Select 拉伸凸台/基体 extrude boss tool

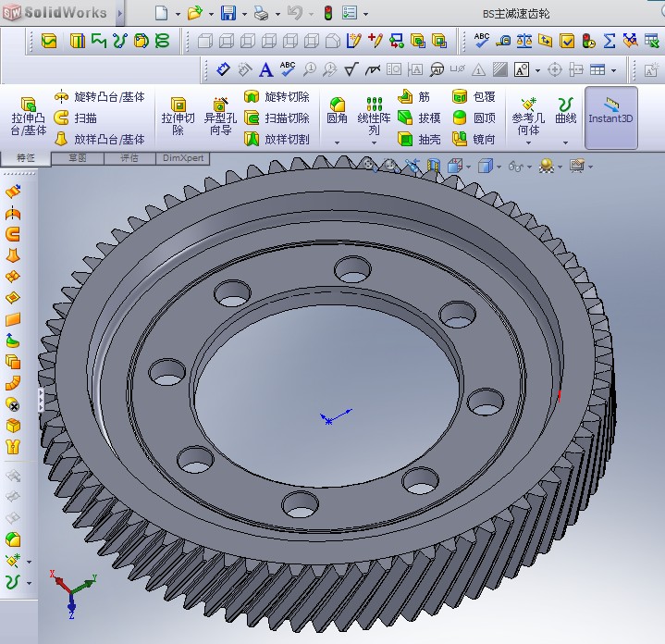tap(29, 117)
